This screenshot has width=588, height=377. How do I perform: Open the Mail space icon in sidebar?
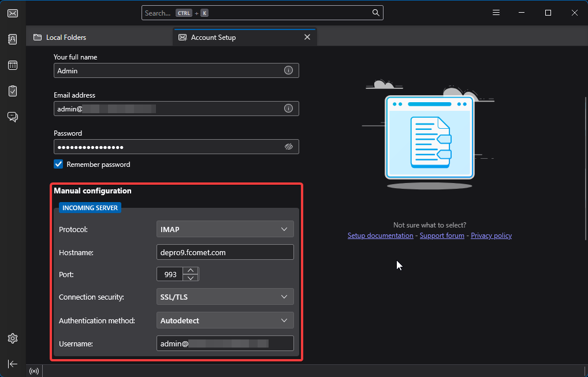(13, 13)
